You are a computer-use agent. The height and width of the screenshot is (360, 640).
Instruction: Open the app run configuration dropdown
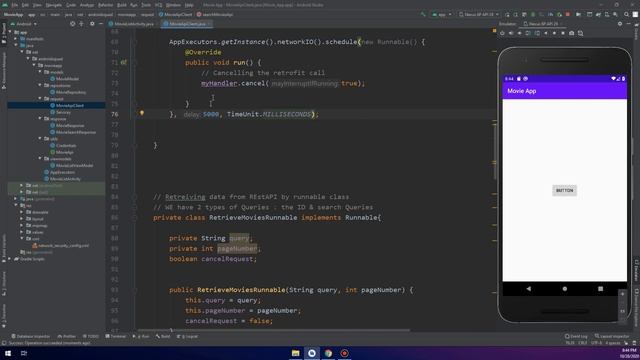[x=442, y=14]
